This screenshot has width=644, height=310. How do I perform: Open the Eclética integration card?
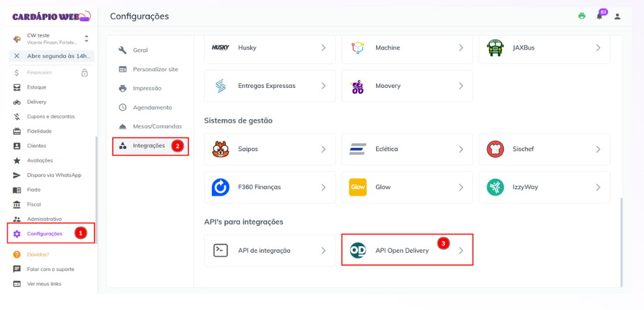(407, 149)
